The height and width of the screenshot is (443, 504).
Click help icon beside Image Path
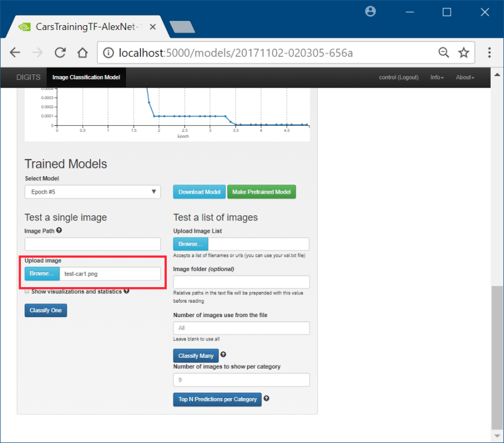coord(59,230)
